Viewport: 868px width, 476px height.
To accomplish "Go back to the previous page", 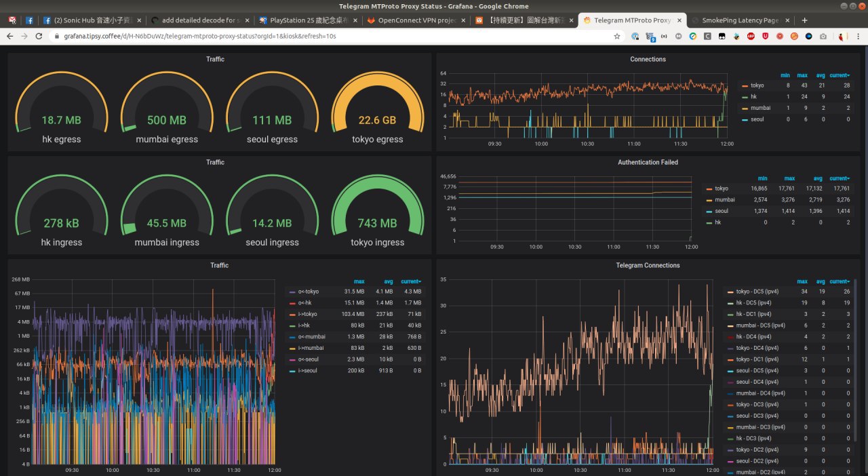I will pos(9,36).
